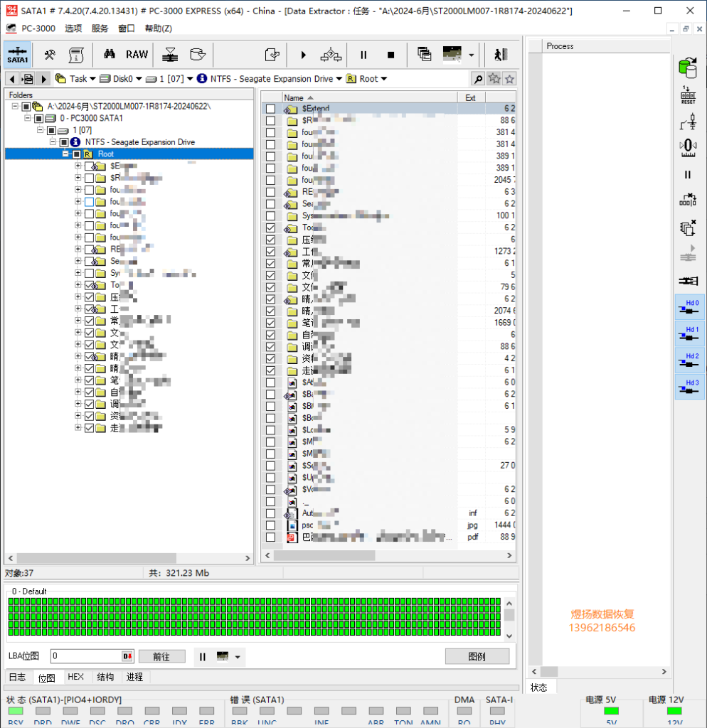
Task: Click the navigate forward arrow
Action: tap(43, 79)
